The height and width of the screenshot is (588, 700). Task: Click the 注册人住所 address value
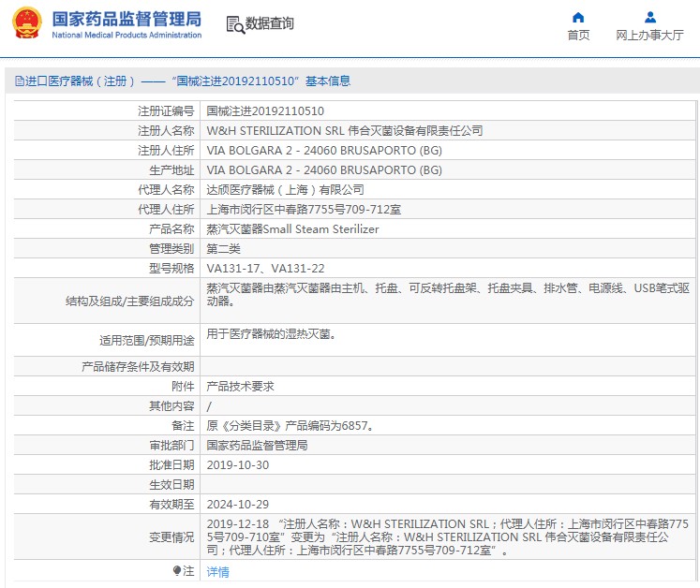324,151
